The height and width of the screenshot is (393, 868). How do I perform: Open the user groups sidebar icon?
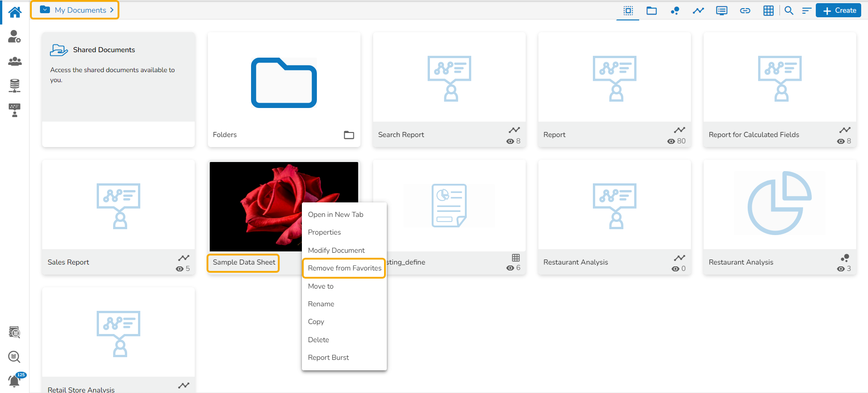[x=15, y=61]
